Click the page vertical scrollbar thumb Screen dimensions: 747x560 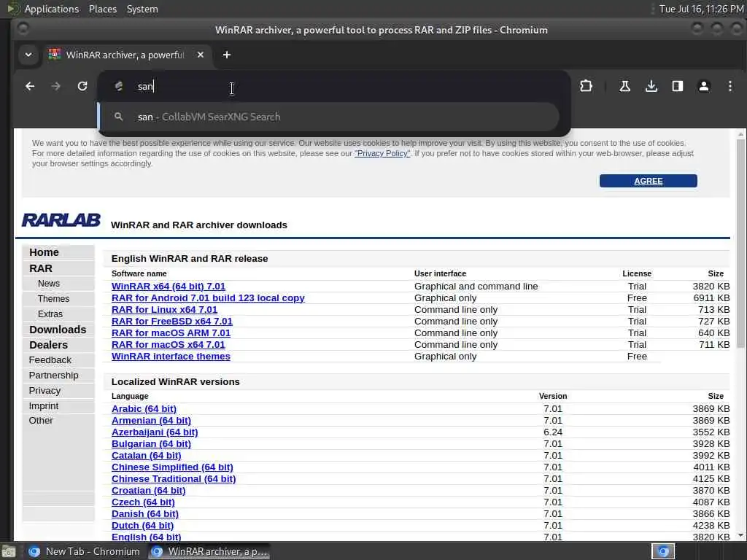click(740, 243)
